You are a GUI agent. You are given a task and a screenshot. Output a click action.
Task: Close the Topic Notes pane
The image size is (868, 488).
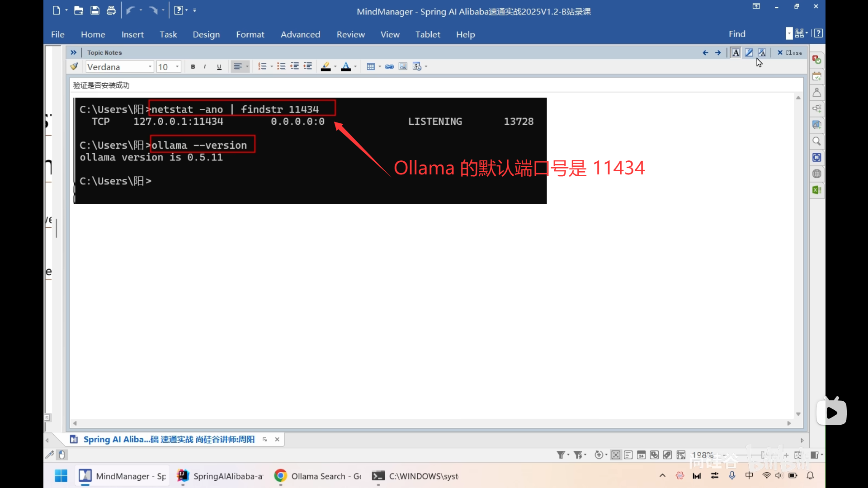click(x=789, y=52)
